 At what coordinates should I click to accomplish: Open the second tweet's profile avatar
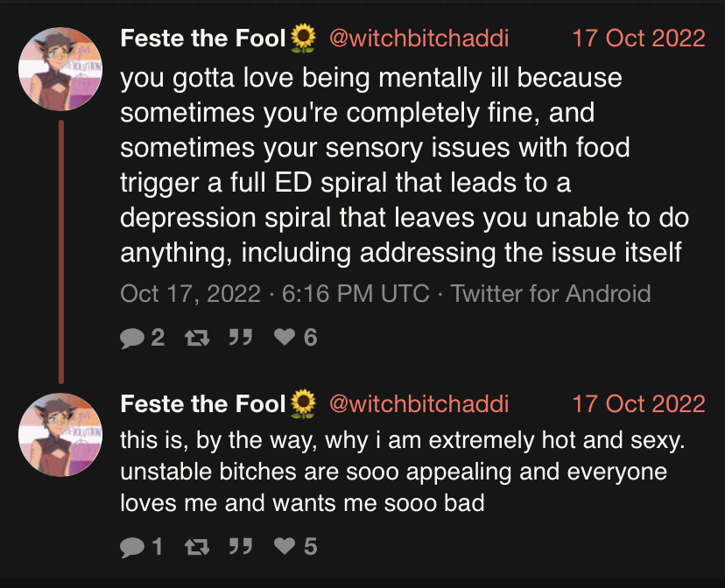61,435
